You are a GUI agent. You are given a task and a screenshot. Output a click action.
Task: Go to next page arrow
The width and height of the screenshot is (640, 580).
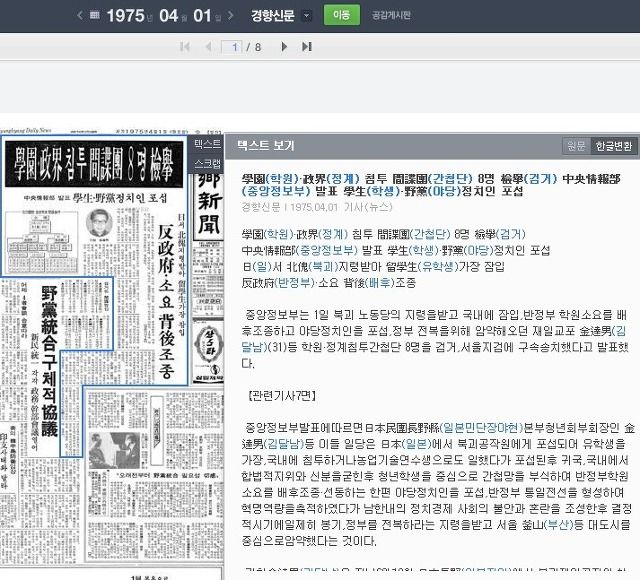284,47
